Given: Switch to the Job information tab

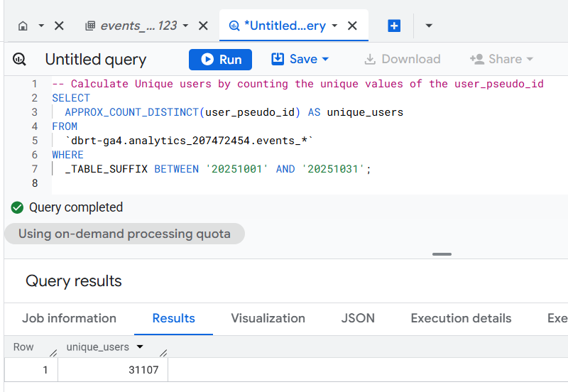Looking at the screenshot, I should tap(69, 318).
